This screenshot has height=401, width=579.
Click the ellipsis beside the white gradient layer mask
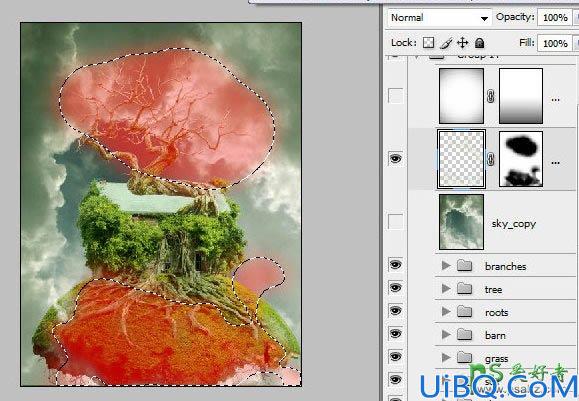tap(555, 100)
